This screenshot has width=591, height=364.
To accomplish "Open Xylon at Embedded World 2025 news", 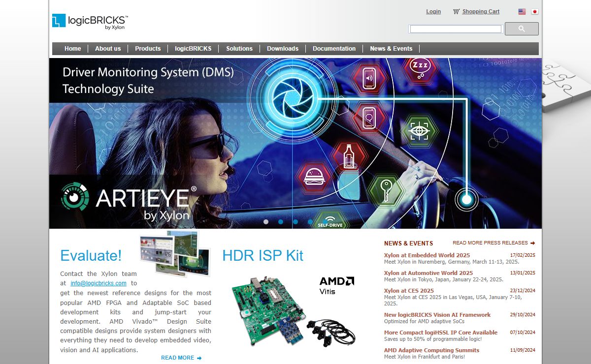I will [x=427, y=255].
